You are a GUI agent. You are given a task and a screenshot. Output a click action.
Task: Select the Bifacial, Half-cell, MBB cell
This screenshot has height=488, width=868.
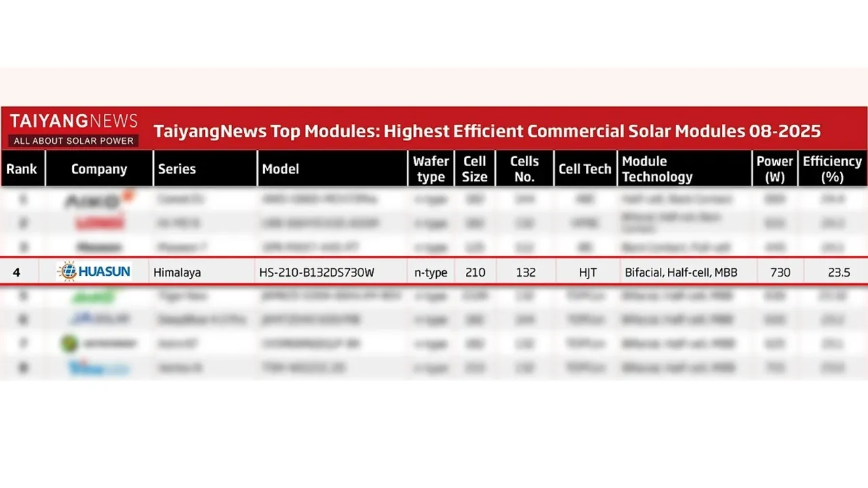tap(680, 272)
